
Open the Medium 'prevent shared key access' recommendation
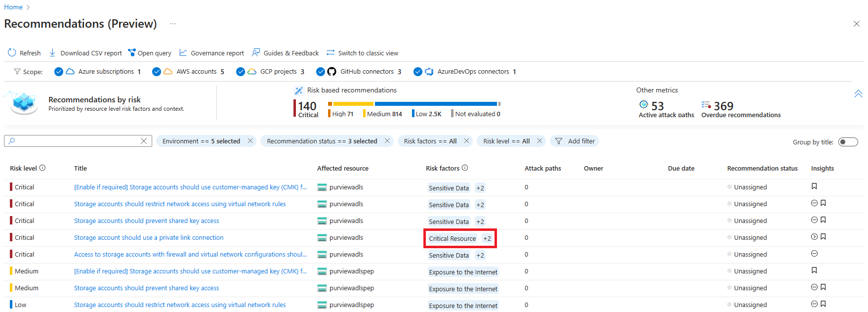coord(147,288)
